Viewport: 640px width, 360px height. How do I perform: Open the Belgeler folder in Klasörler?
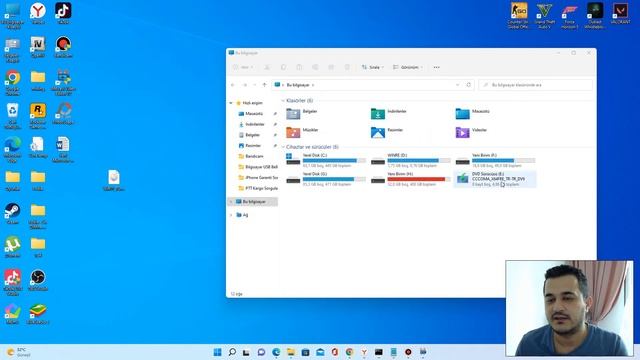pyautogui.click(x=302, y=113)
